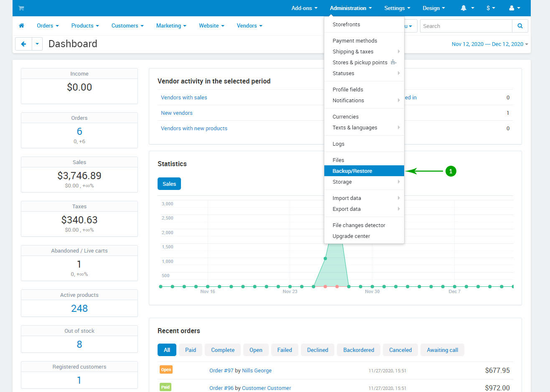Open the currency dollar sign menu

click(491, 8)
